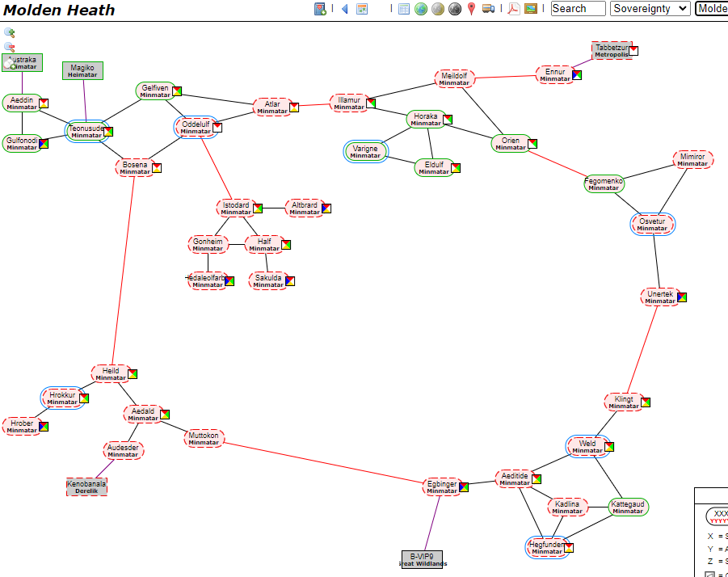Click the icon beside Altbrard node
The height and width of the screenshot is (577, 728).
point(326,208)
